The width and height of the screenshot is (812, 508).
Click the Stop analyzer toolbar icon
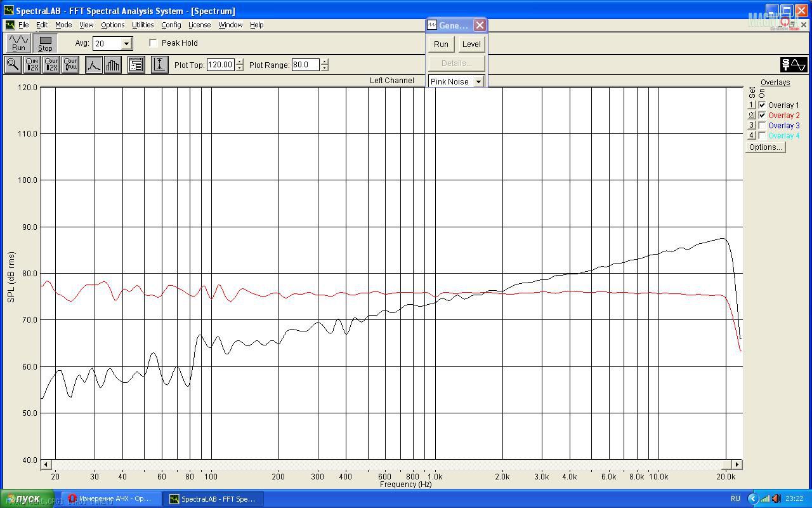[x=45, y=43]
